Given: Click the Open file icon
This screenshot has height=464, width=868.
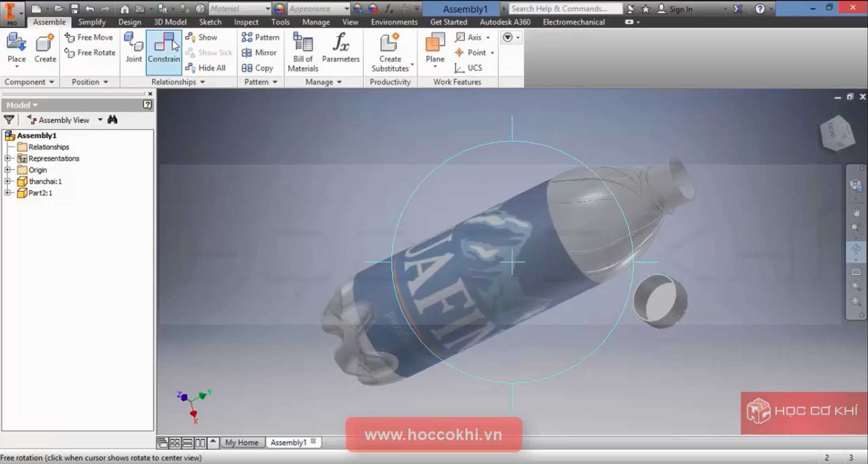Looking at the screenshot, I should tap(58, 9).
